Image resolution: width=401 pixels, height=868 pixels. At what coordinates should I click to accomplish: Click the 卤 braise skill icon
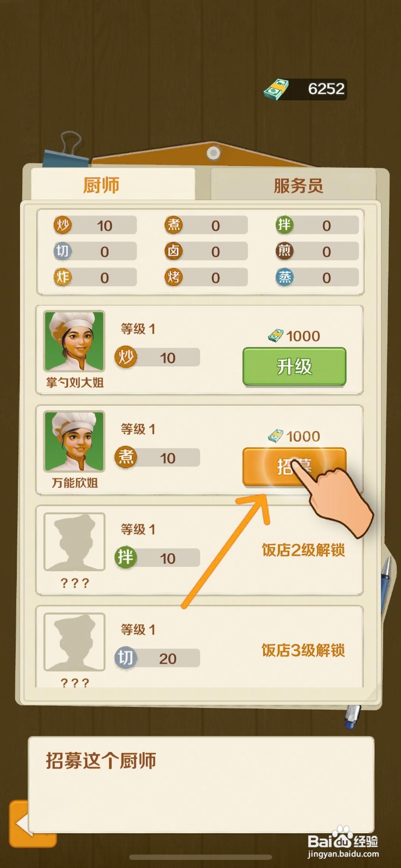(x=174, y=251)
